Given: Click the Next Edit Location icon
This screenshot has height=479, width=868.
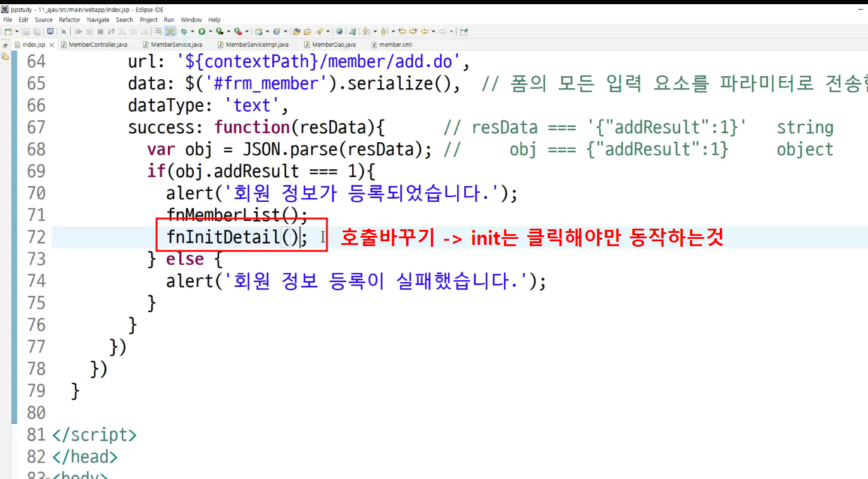Looking at the screenshot, I should (413, 31).
